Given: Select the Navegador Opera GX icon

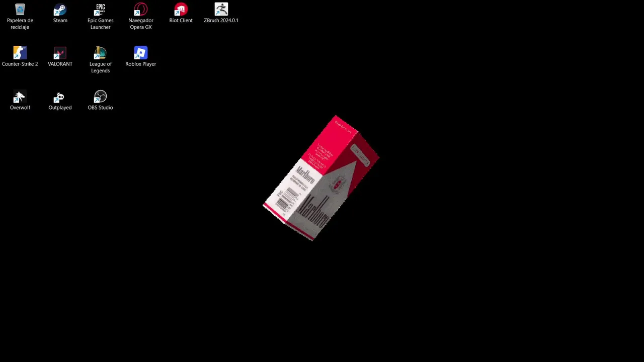Looking at the screenshot, I should (140, 16).
